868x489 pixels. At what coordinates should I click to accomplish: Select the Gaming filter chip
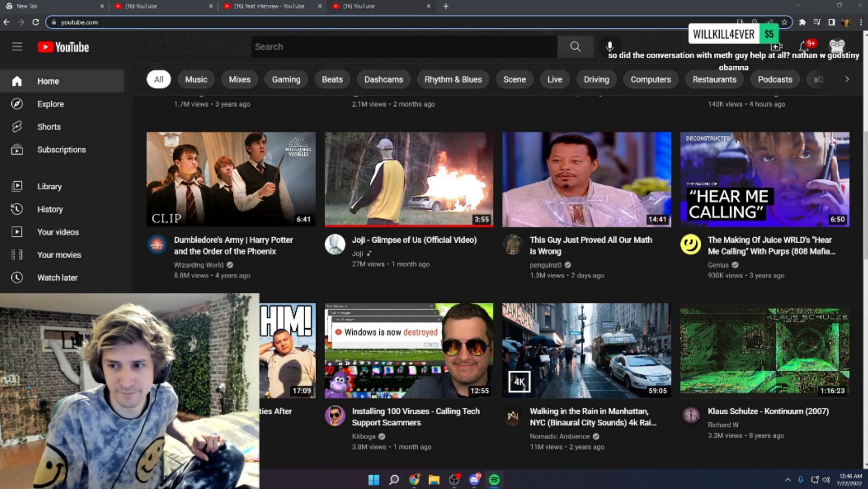286,80
